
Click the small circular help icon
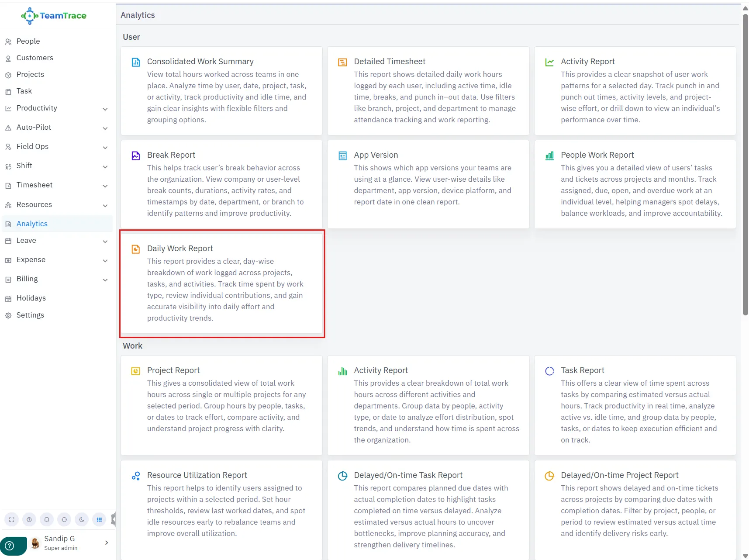(29, 519)
